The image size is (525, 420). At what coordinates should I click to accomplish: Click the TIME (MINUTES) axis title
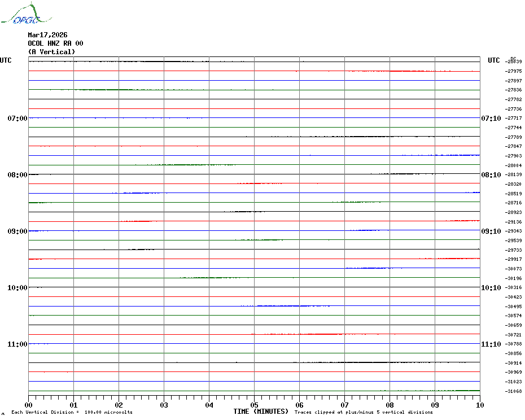[x=261, y=412]
